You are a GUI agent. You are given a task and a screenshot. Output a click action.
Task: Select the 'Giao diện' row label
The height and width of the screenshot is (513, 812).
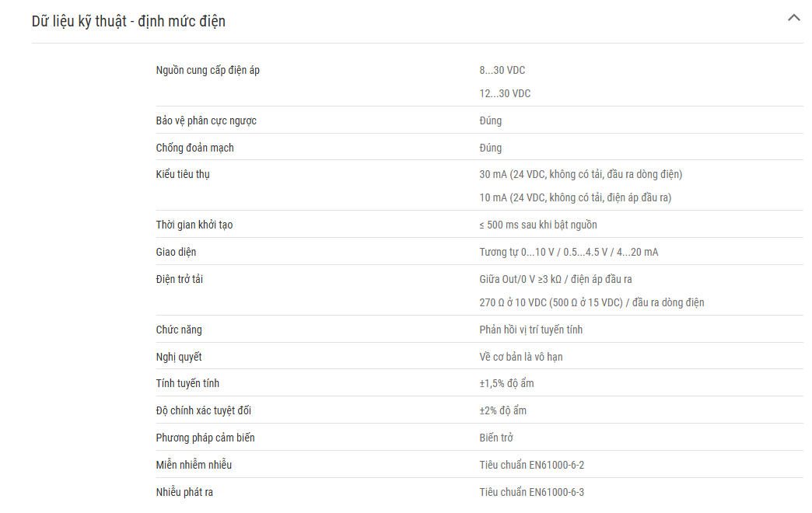pyautogui.click(x=176, y=252)
